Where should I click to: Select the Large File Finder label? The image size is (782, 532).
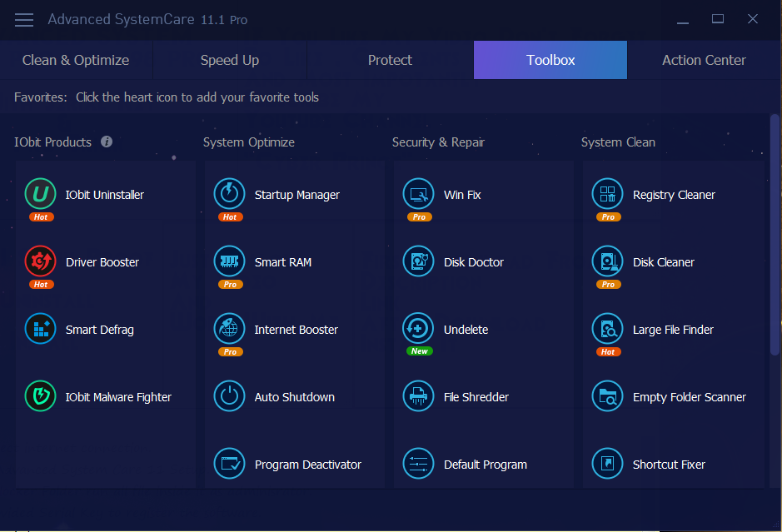673,330
